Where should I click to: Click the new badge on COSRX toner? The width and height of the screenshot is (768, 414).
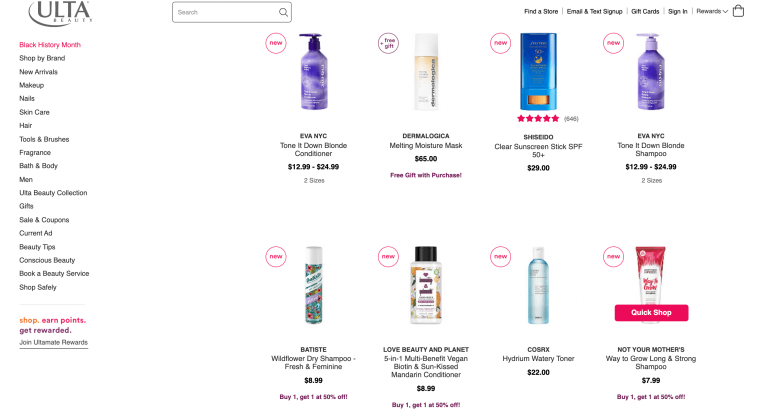coord(500,255)
